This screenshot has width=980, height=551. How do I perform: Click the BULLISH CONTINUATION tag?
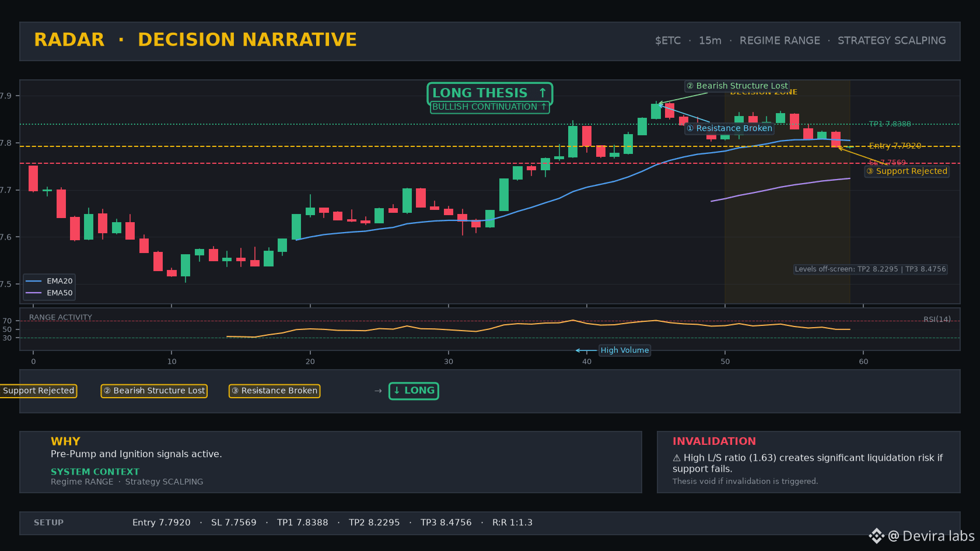[489, 107]
